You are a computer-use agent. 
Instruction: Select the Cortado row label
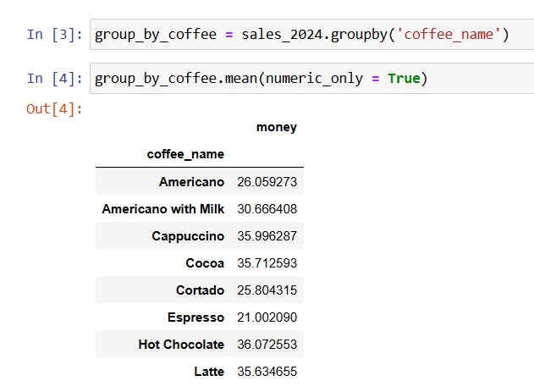(200, 290)
